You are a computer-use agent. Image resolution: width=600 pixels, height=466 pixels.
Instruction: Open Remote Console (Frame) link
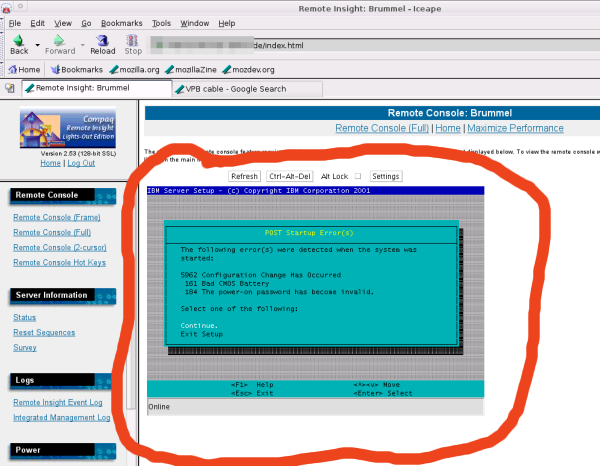coord(57,217)
